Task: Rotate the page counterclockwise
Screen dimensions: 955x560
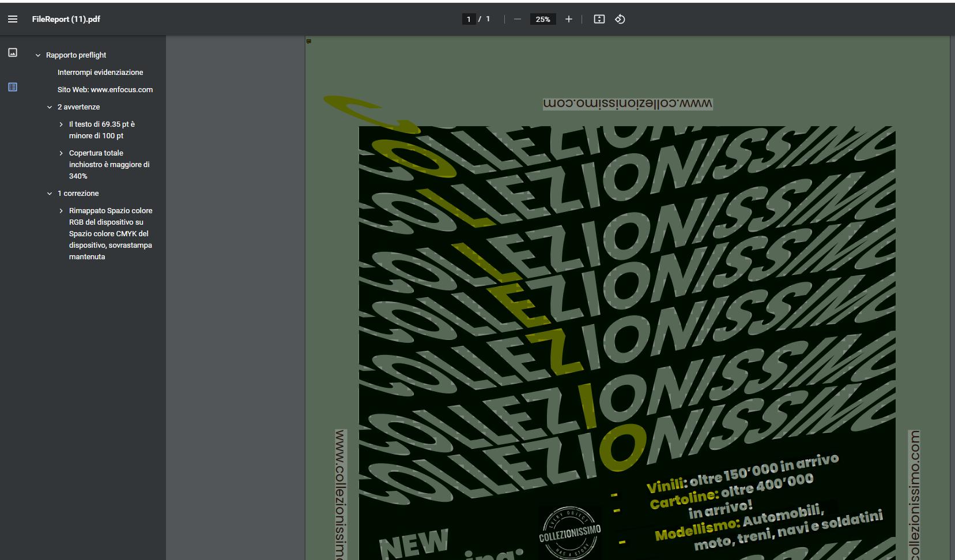Action: (620, 19)
